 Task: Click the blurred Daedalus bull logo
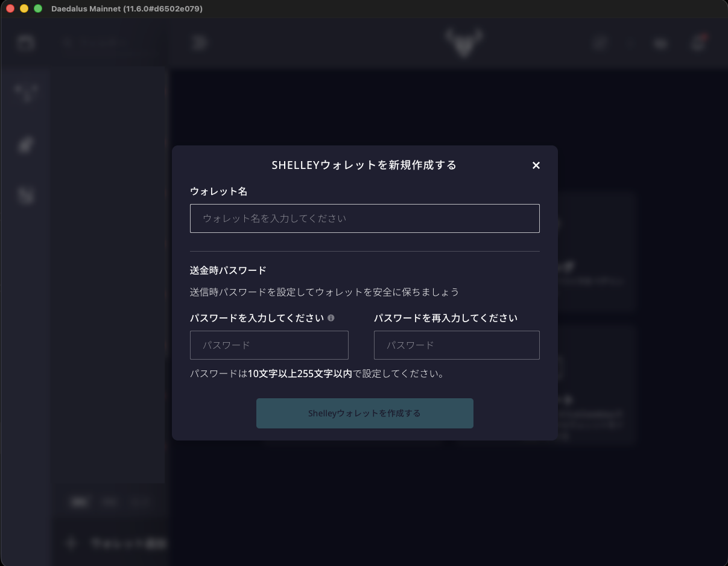464,43
